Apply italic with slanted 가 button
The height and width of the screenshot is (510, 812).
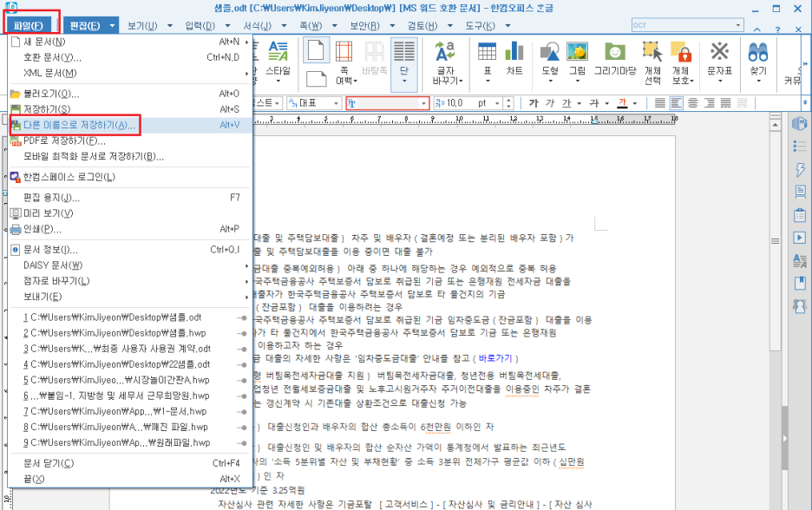pyautogui.click(x=550, y=103)
